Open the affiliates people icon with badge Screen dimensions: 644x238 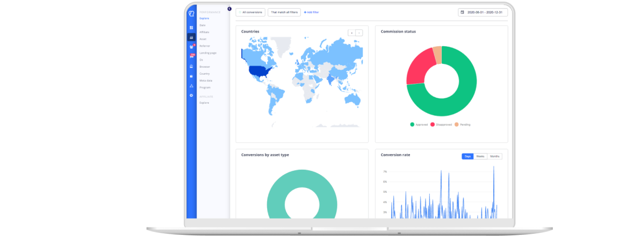[x=191, y=47]
